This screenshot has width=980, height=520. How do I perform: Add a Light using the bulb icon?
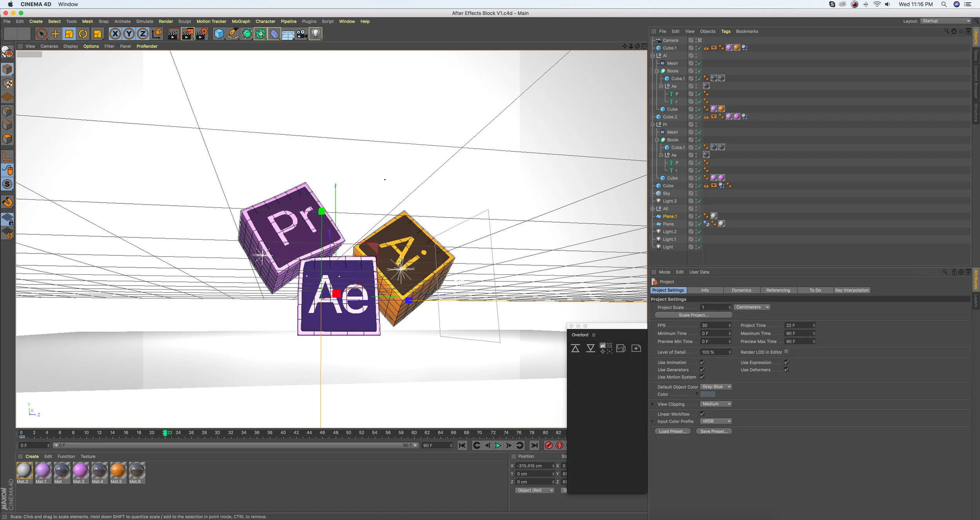point(316,34)
